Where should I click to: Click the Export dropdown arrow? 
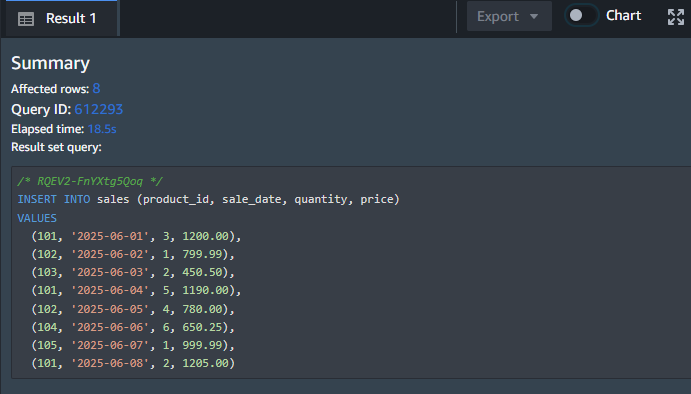tap(534, 17)
